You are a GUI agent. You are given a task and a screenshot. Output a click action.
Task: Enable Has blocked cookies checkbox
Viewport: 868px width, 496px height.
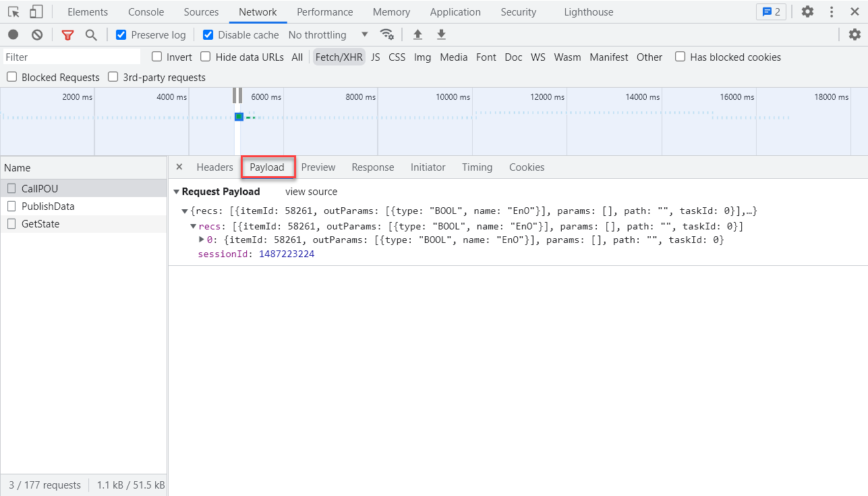pyautogui.click(x=681, y=57)
